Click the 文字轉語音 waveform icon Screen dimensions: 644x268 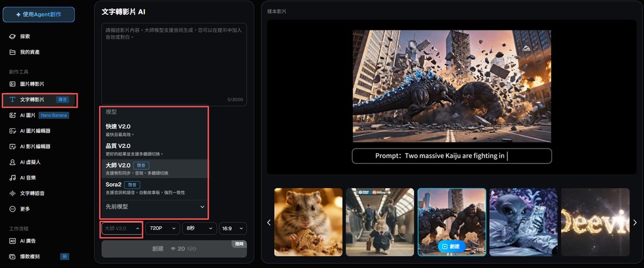(x=13, y=193)
